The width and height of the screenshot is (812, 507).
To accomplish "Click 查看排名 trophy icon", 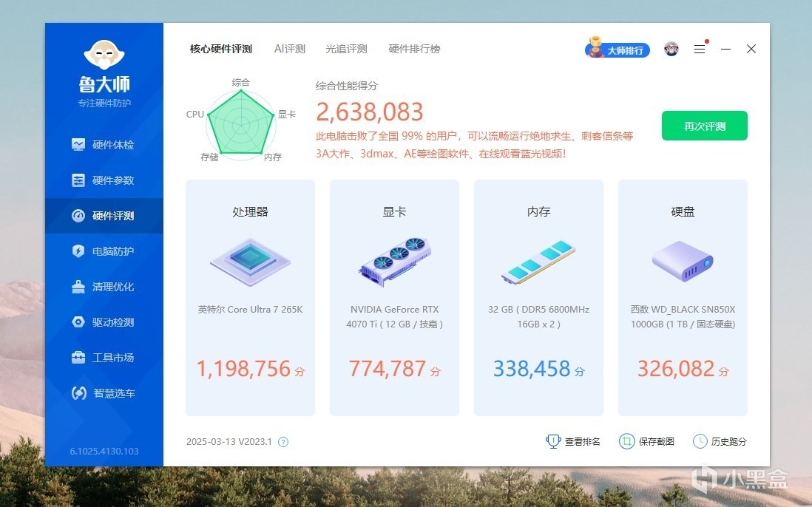I will [x=553, y=441].
